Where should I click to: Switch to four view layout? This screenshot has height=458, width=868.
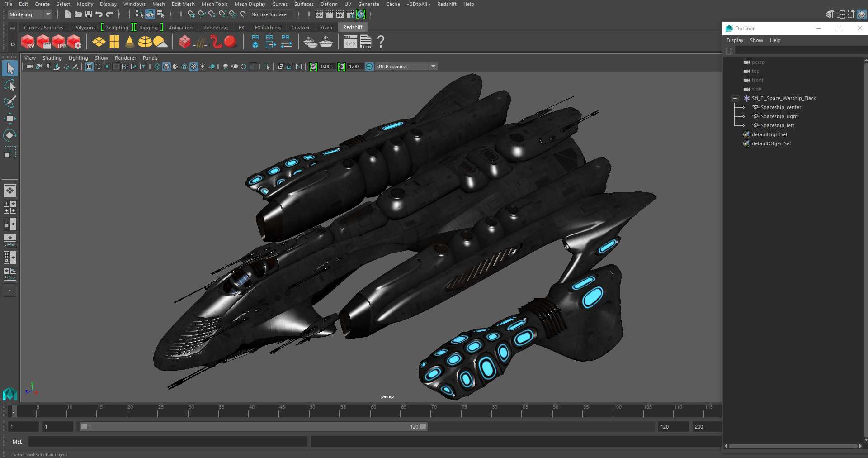click(10, 207)
